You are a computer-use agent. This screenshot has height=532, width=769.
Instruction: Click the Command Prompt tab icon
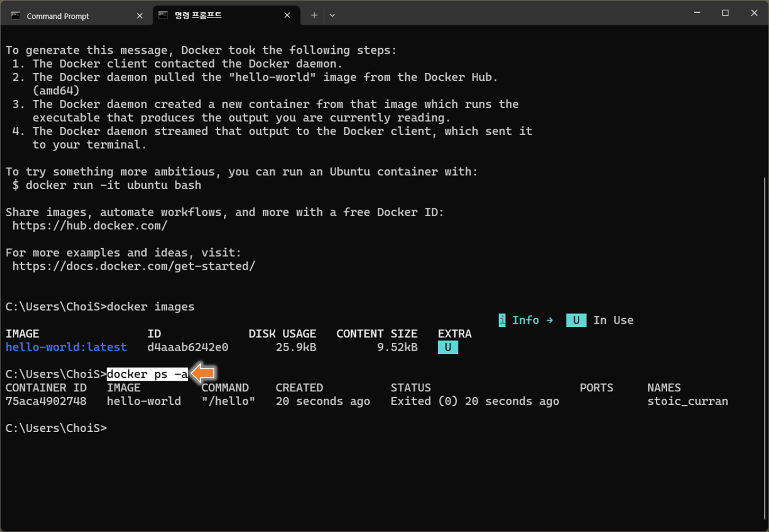pyautogui.click(x=16, y=16)
